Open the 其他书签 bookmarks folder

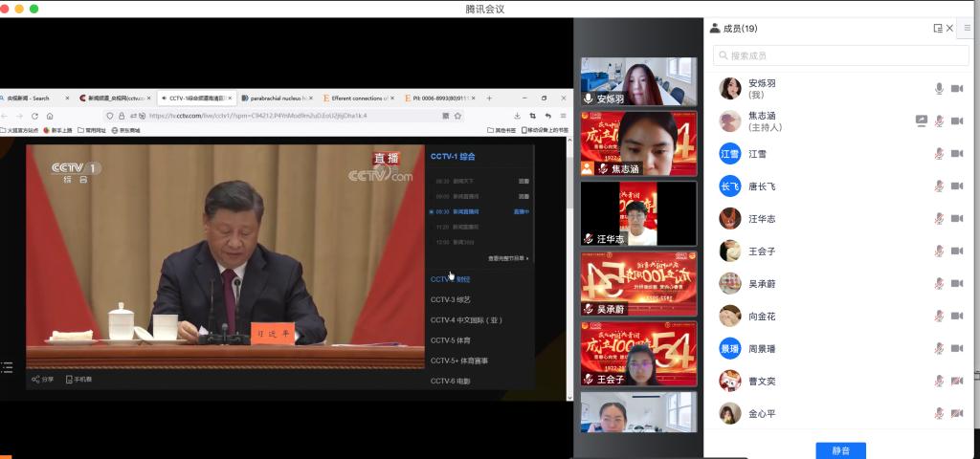pos(501,130)
